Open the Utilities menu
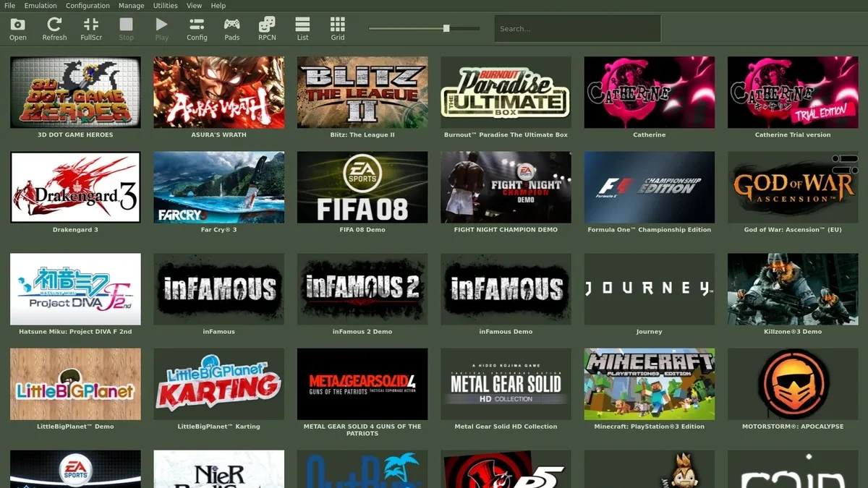 tap(166, 5)
